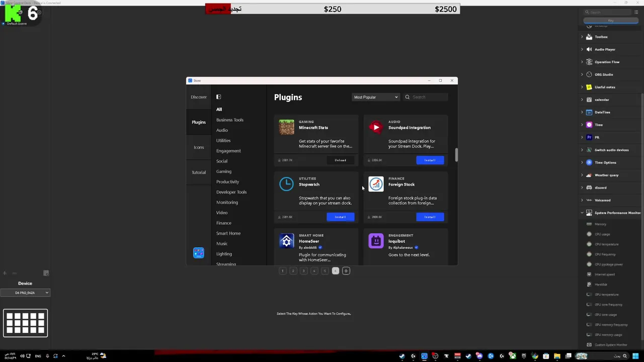
Task: Filter plugins by Developer Tools
Action: (x=231, y=192)
